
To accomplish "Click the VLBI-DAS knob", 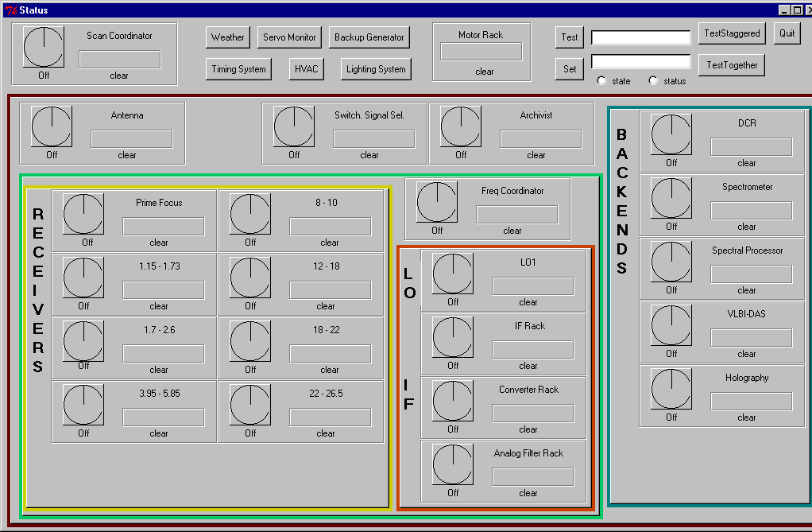I will [671, 324].
